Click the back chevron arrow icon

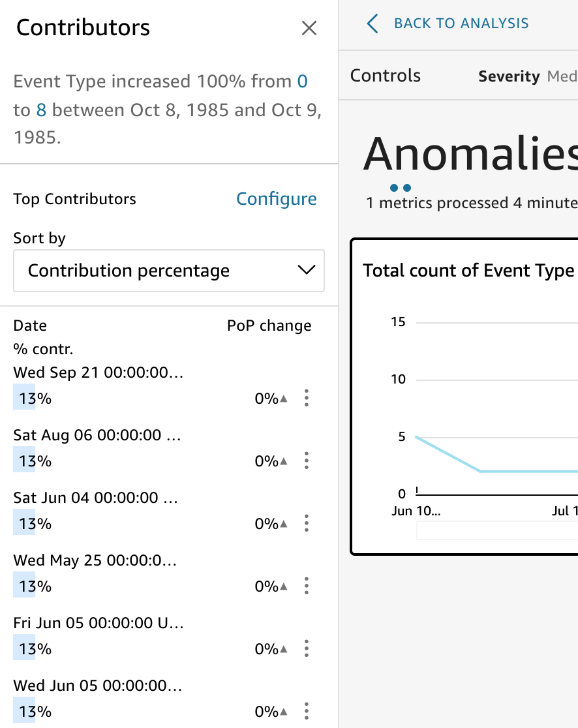pyautogui.click(x=372, y=24)
